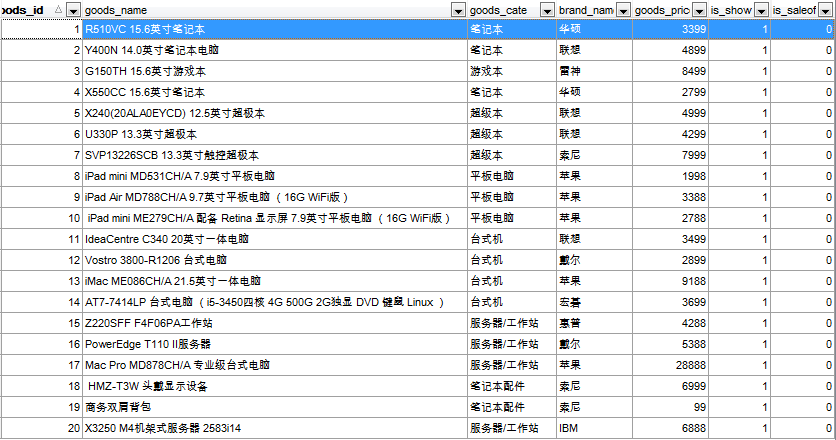Select cell 'iMac ME086CH/A 21.5英寸一体电脑'
The image size is (836, 440).
point(275,281)
